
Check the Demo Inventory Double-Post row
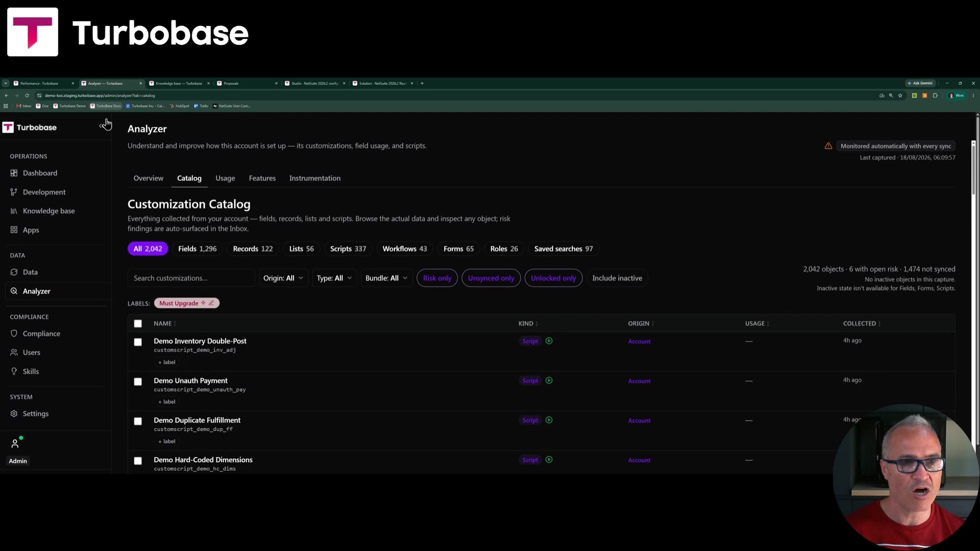[x=138, y=342]
